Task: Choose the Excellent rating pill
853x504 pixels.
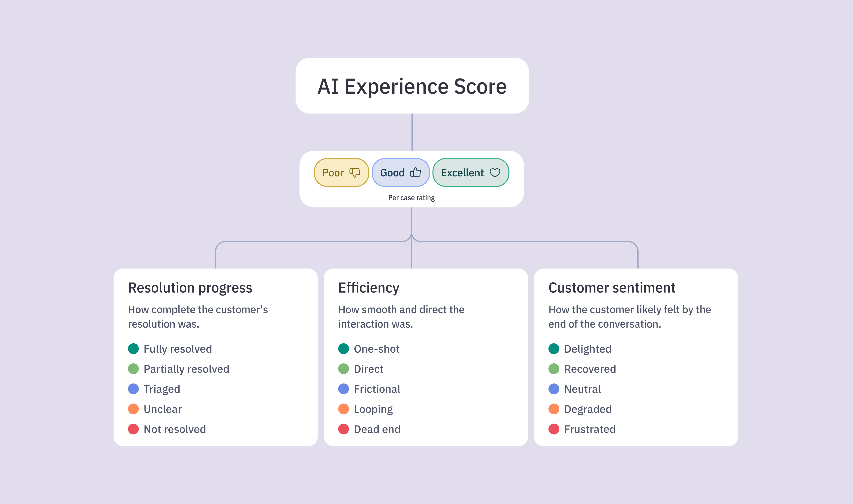Action: pyautogui.click(x=471, y=173)
